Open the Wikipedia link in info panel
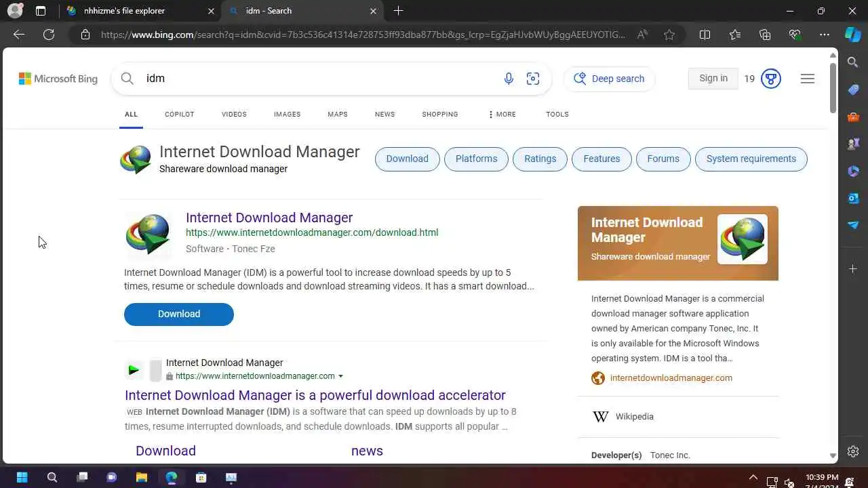 click(635, 417)
